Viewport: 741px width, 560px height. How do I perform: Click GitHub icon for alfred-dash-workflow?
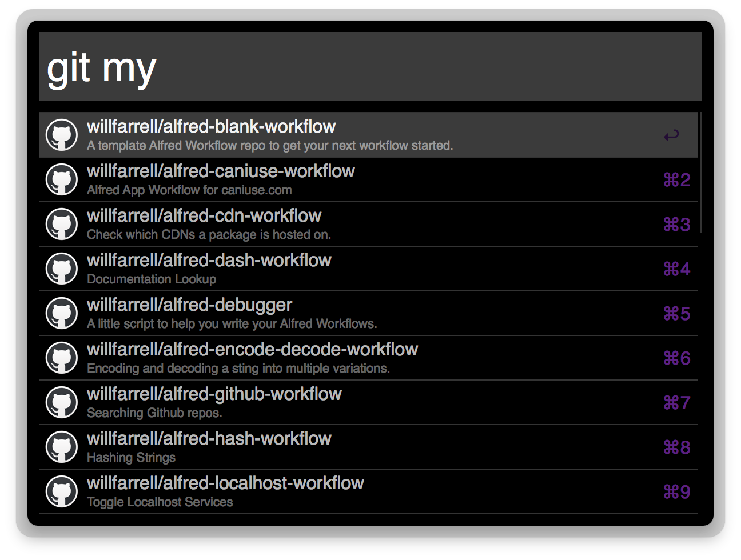[62, 269]
